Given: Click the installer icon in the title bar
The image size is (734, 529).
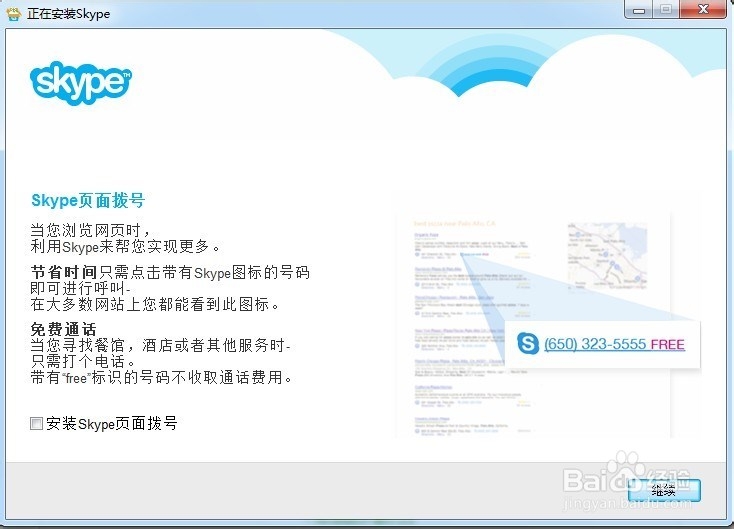Looking at the screenshot, I should [14, 14].
